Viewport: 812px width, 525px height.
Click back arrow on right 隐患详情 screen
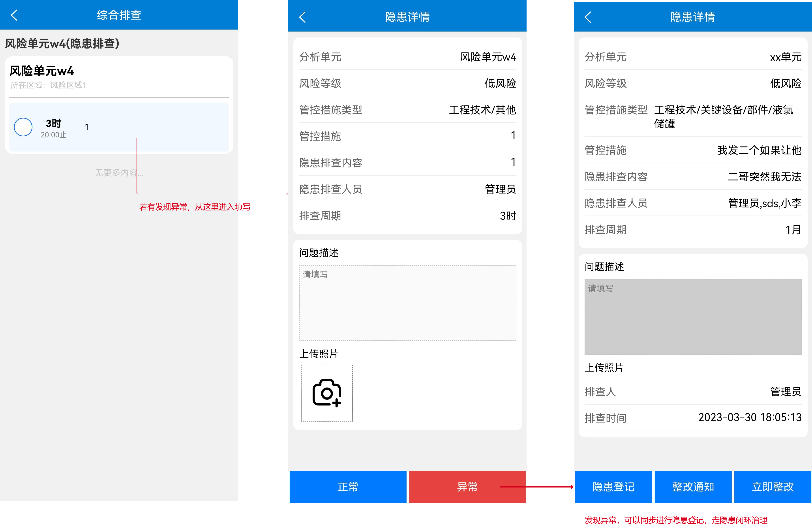[588, 17]
